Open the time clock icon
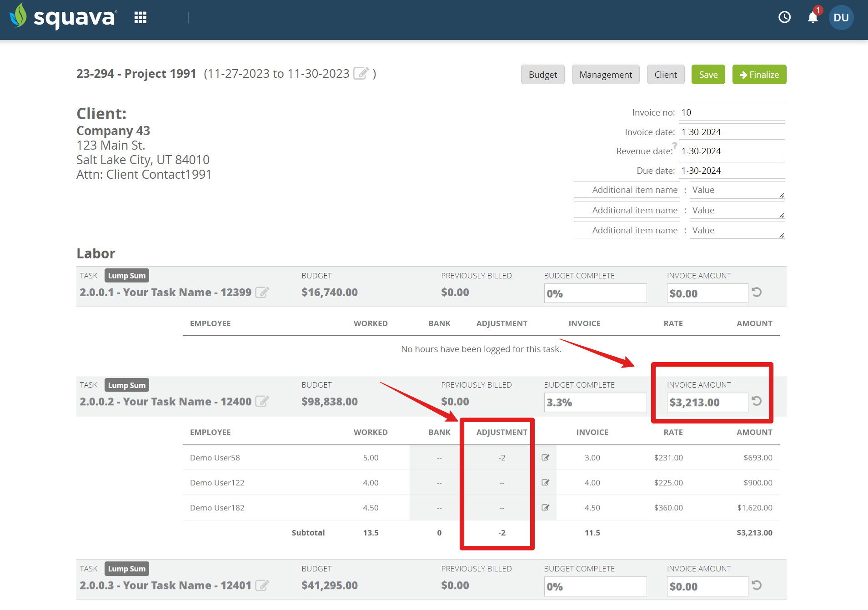 [784, 17]
